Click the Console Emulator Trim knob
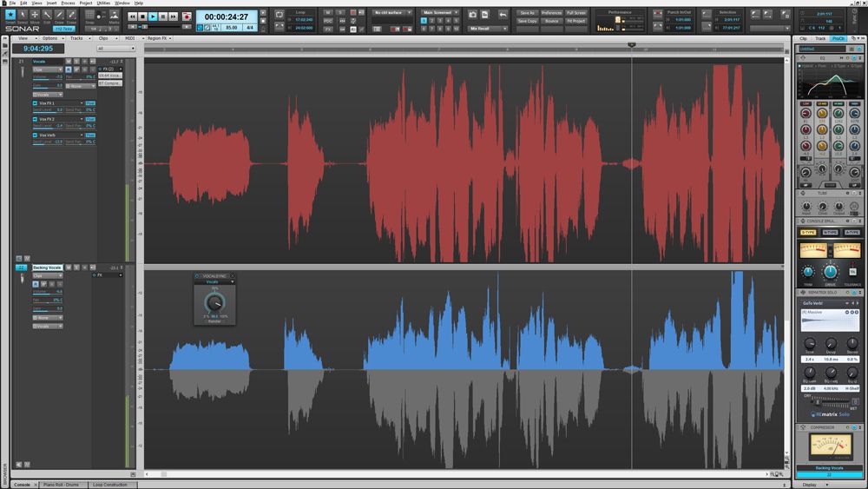 [807, 273]
